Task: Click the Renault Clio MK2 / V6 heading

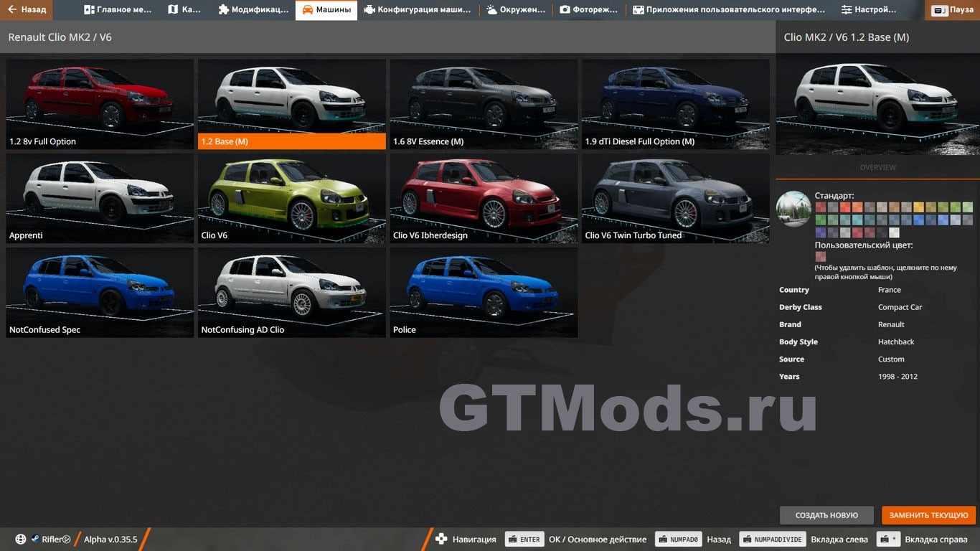Action: [x=60, y=37]
